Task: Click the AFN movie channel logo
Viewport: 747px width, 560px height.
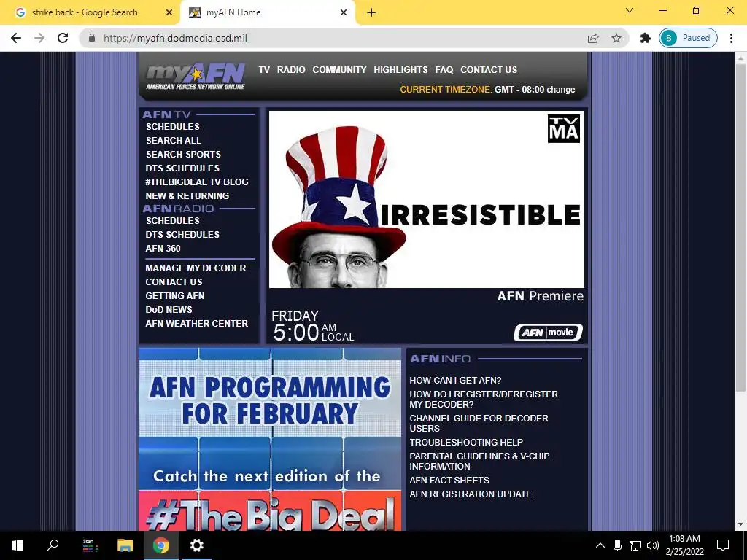Action: point(548,332)
